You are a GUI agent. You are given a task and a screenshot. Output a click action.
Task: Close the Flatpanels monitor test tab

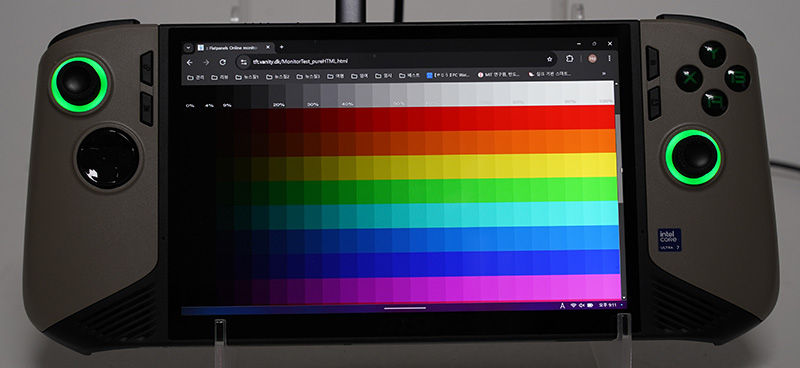click(268, 47)
